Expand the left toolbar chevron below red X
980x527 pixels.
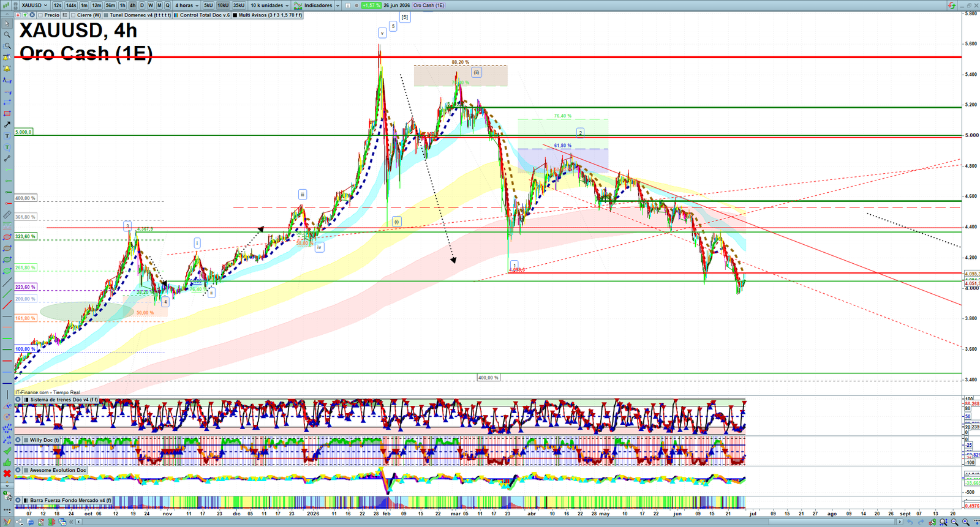(7, 485)
